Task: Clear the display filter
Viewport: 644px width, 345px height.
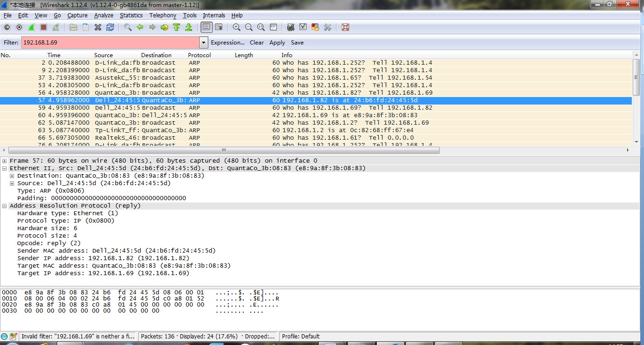Action: pos(257,42)
